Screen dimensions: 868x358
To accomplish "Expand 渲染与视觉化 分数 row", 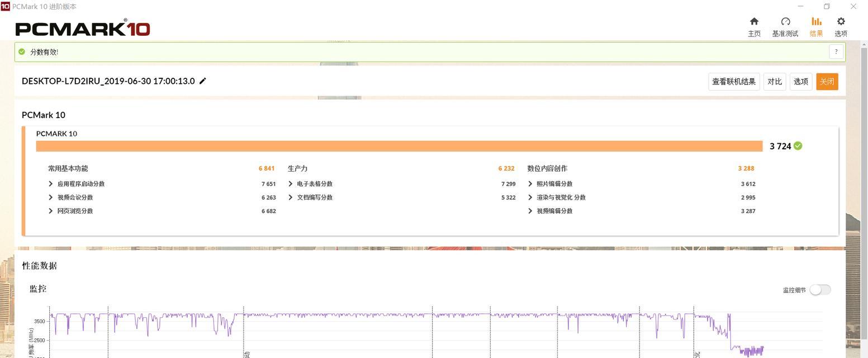I will pos(530,197).
